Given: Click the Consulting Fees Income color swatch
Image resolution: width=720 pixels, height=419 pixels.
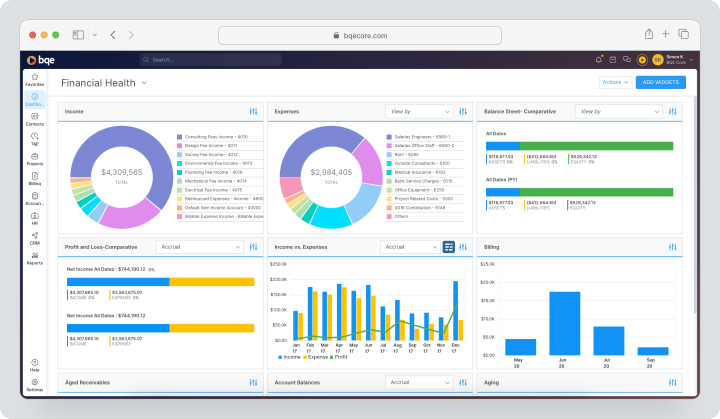Looking at the screenshot, I should [180, 137].
